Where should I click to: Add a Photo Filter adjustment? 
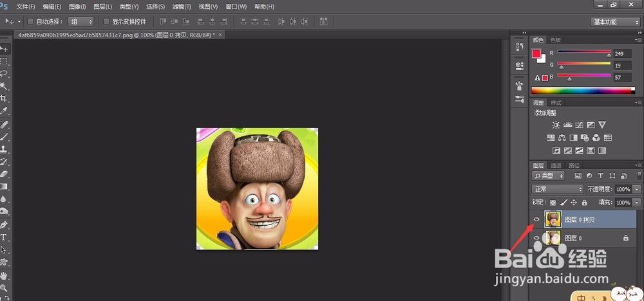(585, 138)
